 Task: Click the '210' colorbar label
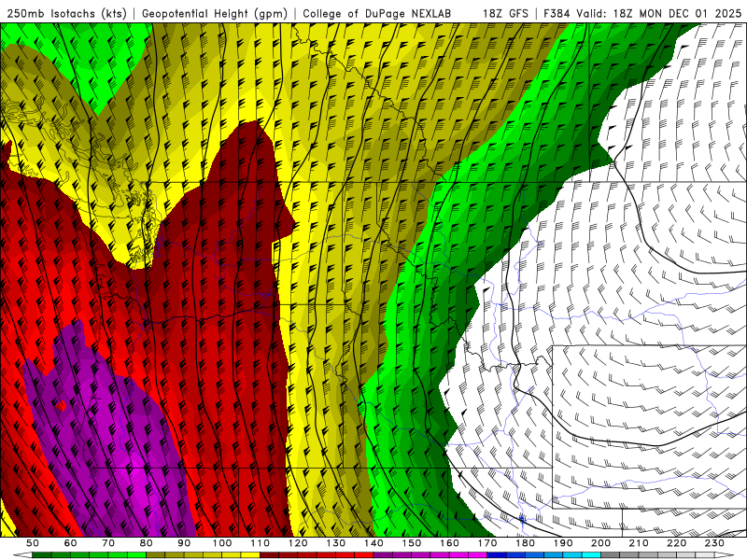[639, 543]
